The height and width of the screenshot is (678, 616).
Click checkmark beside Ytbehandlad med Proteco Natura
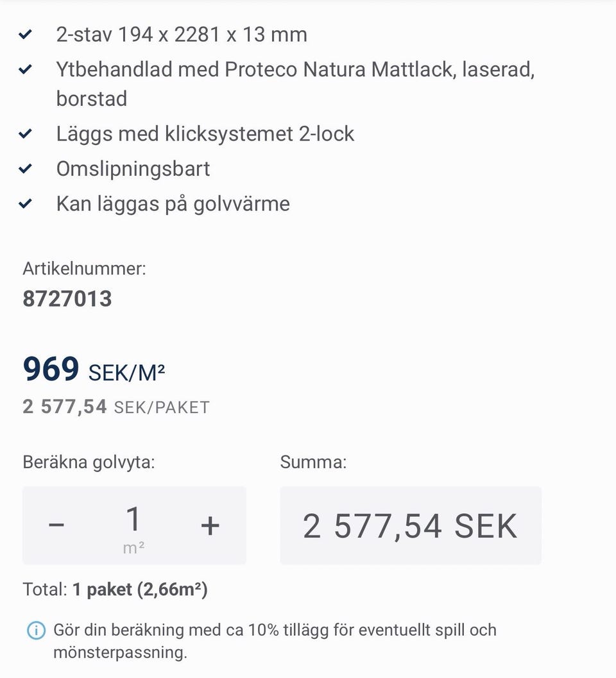pos(26,69)
